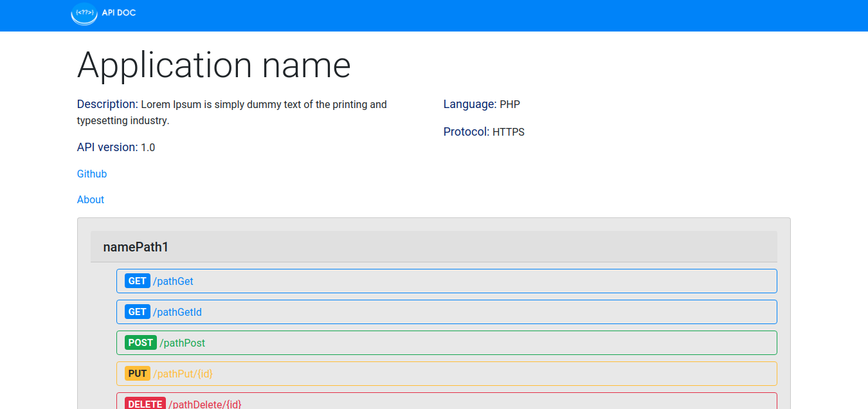Click the API DOC logo icon

click(x=84, y=14)
